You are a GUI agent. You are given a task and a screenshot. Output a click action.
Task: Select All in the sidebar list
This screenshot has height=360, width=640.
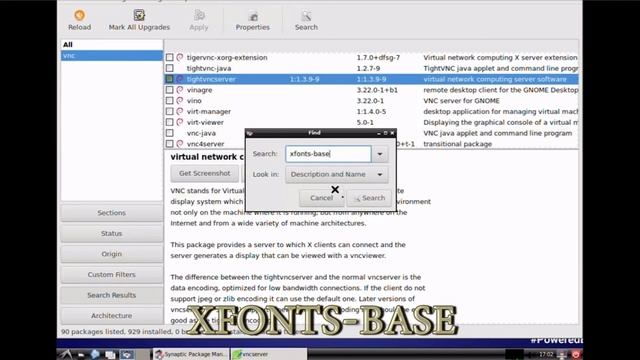111,44
